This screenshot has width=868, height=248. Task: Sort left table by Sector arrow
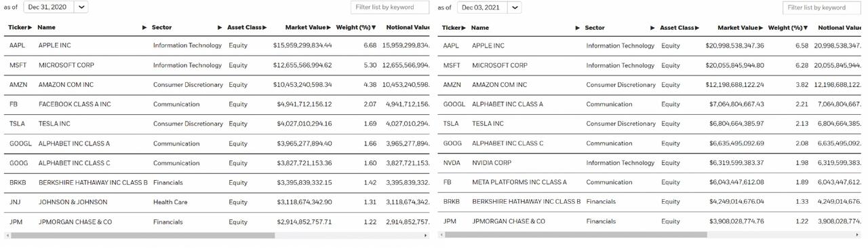click(x=220, y=28)
